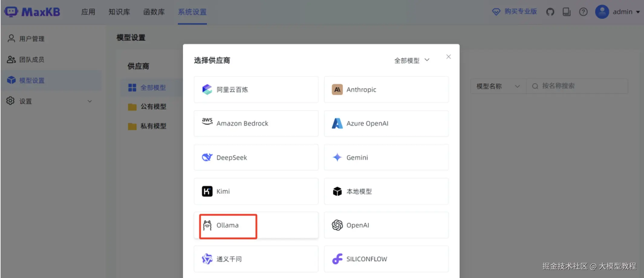This screenshot has width=644, height=278.
Task: Click the 团队成员 people icon
Action: coord(11,60)
